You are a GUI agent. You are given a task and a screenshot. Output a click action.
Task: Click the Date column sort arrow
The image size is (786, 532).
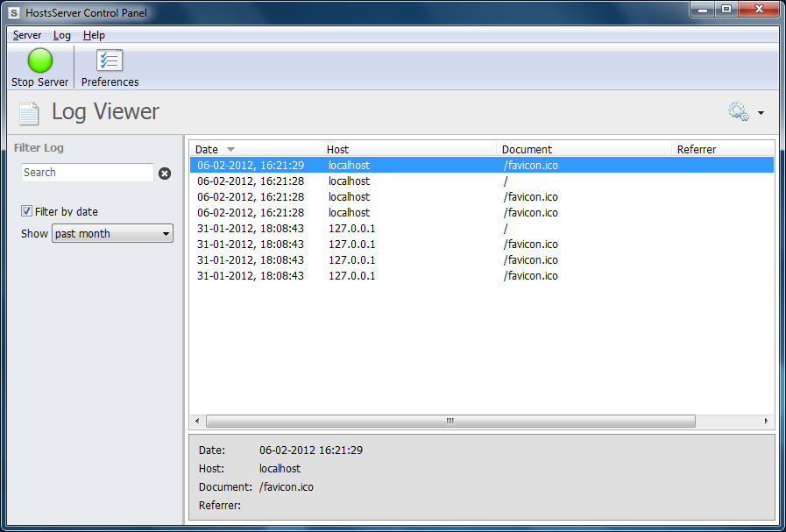(231, 149)
